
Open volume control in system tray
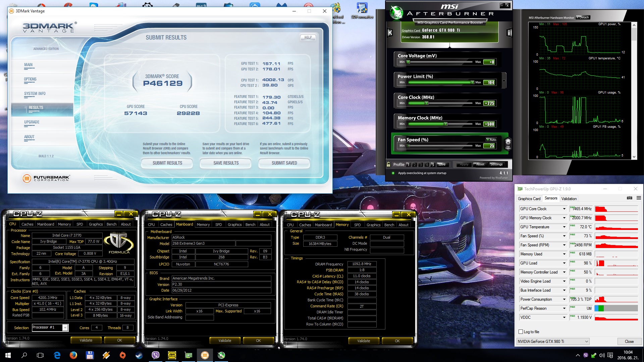pos(602,355)
